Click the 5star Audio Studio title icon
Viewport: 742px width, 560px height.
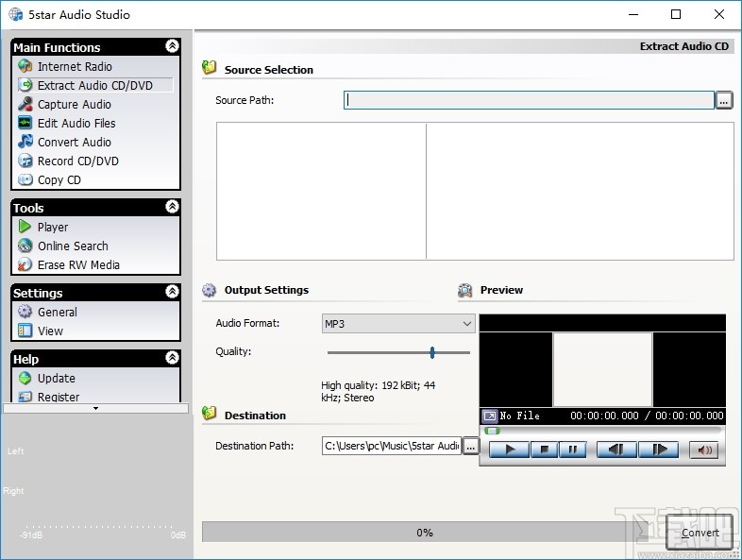pos(16,14)
